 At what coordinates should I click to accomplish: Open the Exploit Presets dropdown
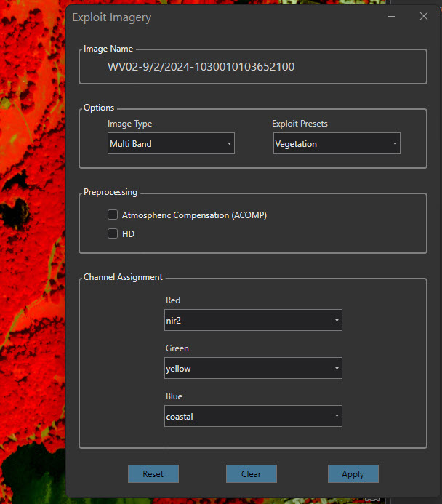(x=337, y=143)
